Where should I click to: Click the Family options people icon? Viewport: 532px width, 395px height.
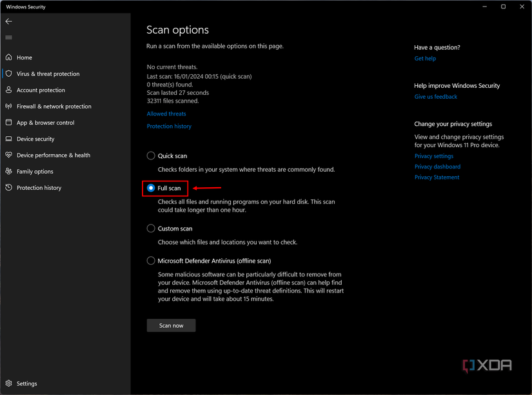coord(9,171)
